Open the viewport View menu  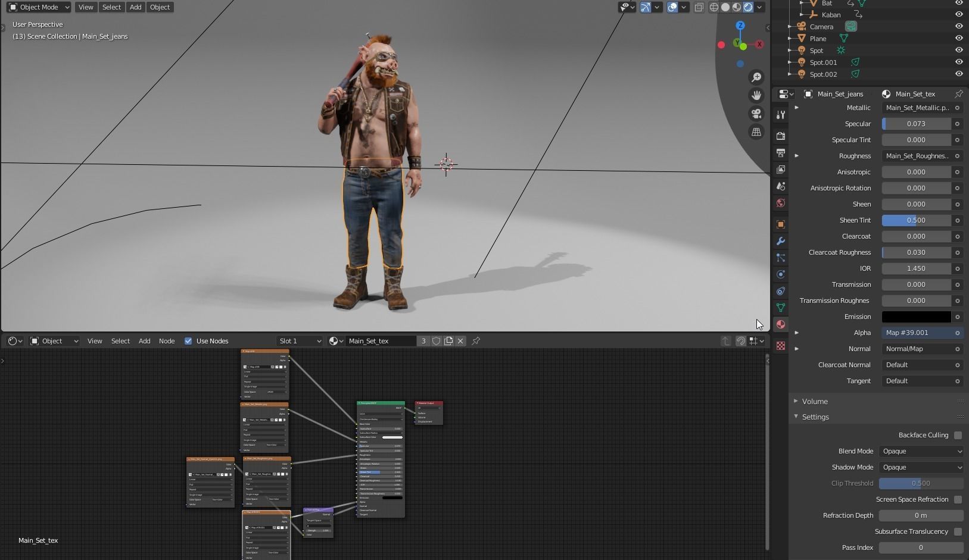click(x=86, y=7)
